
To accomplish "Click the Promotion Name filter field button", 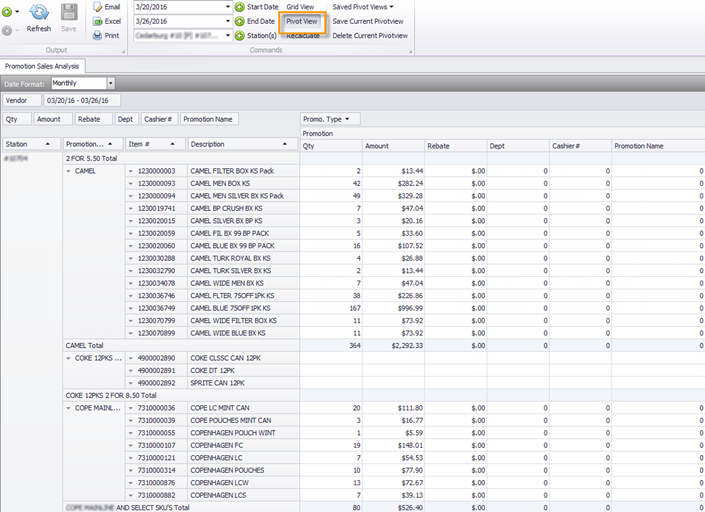I will pos(209,119).
